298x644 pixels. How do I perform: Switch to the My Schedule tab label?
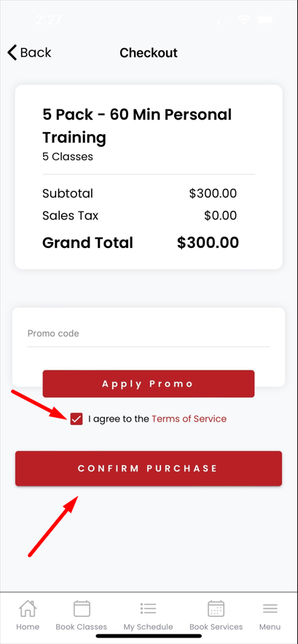pyautogui.click(x=148, y=627)
